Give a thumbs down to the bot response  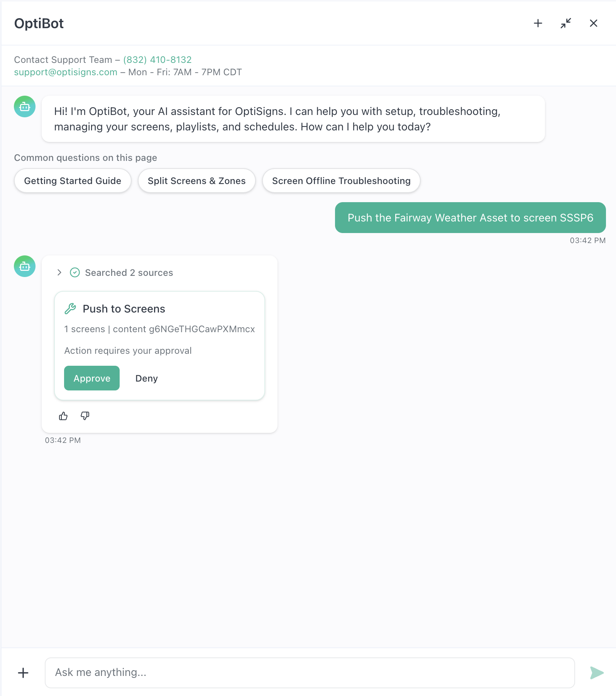click(x=85, y=416)
